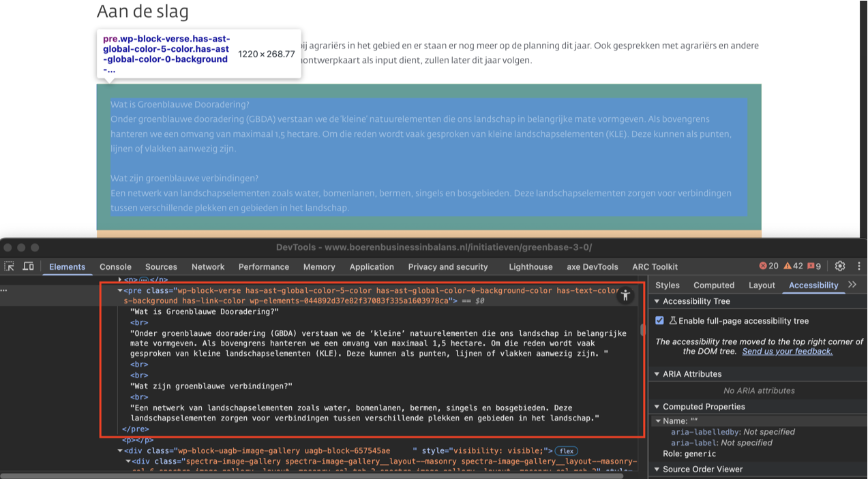Image resolution: width=868 pixels, height=479 pixels.
Task: Open the DevTools three-dot customize menu
Action: 858,266
